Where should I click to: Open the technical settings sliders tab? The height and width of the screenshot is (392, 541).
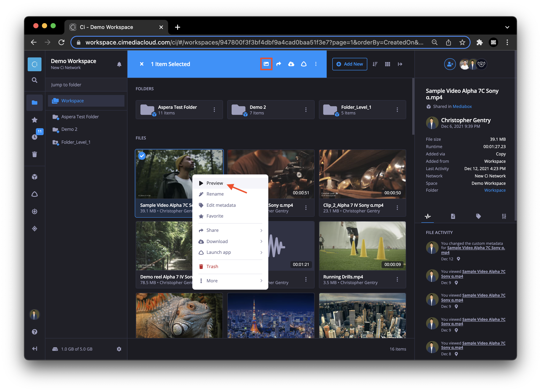(x=504, y=216)
